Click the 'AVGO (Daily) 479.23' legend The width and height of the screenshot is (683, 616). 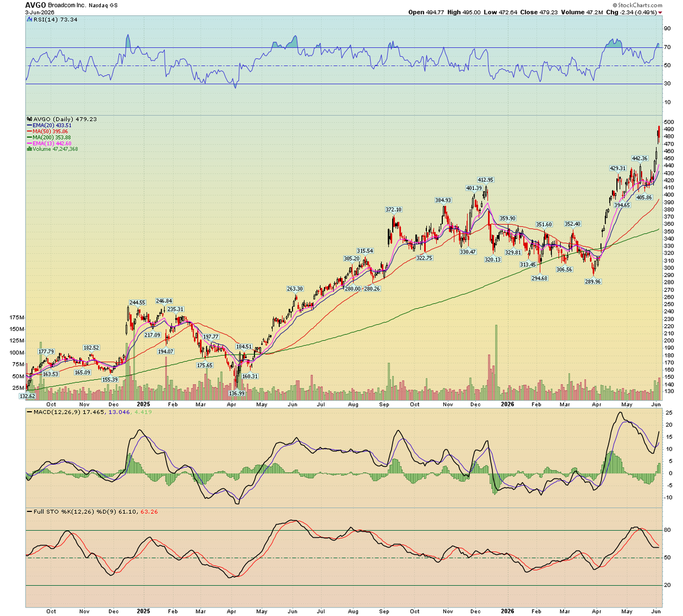pos(61,119)
